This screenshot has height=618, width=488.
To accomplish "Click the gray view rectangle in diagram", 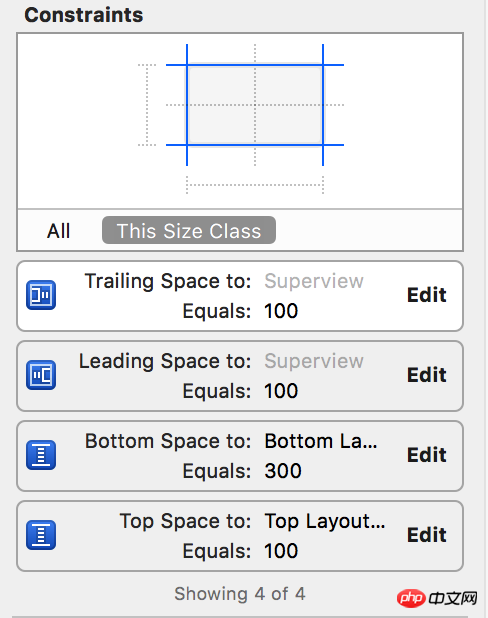I will click(x=255, y=105).
